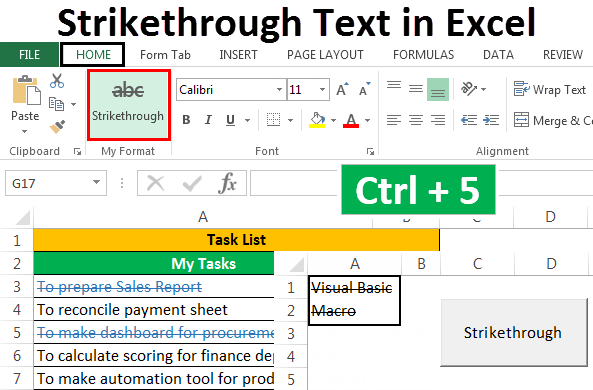Select column A header of Task List
Screen dimensions: 593x390
point(203,217)
